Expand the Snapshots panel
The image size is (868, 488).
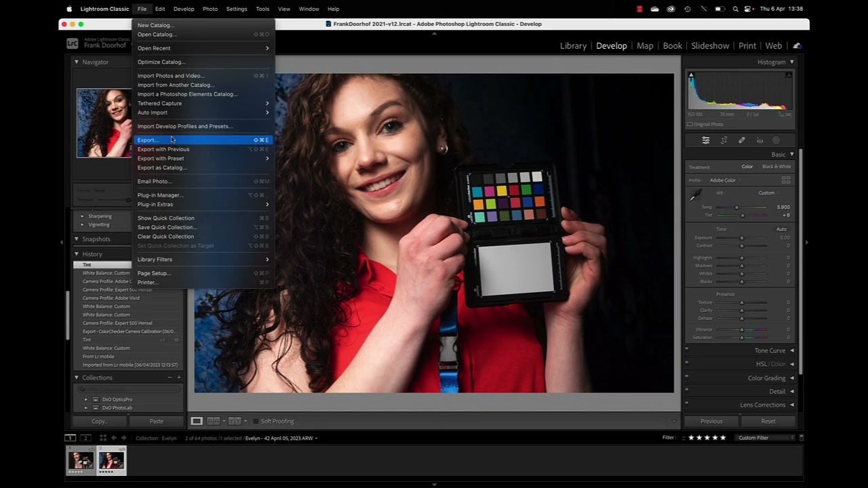coord(77,239)
